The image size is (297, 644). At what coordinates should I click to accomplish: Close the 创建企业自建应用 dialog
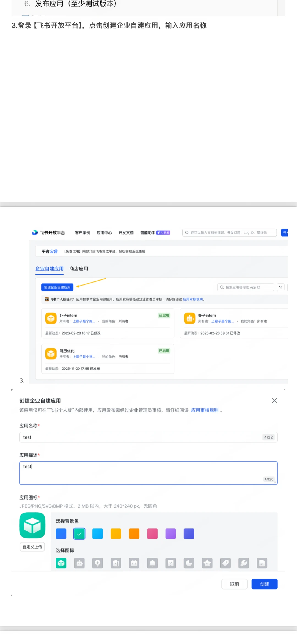[x=274, y=401]
